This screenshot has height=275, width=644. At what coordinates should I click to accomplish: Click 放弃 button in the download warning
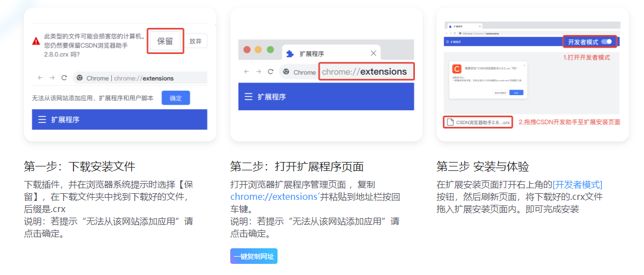click(x=196, y=41)
